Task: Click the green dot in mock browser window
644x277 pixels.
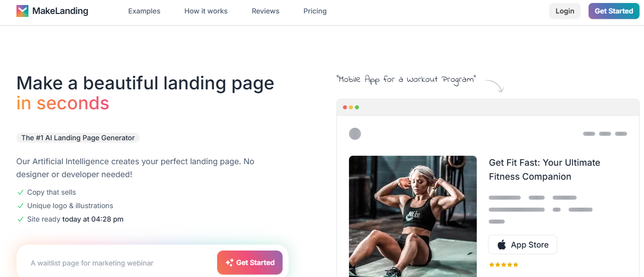Action: pyautogui.click(x=357, y=107)
